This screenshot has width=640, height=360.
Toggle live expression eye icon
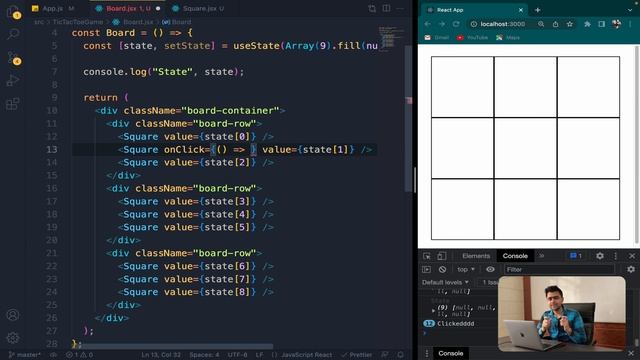[x=490, y=269]
